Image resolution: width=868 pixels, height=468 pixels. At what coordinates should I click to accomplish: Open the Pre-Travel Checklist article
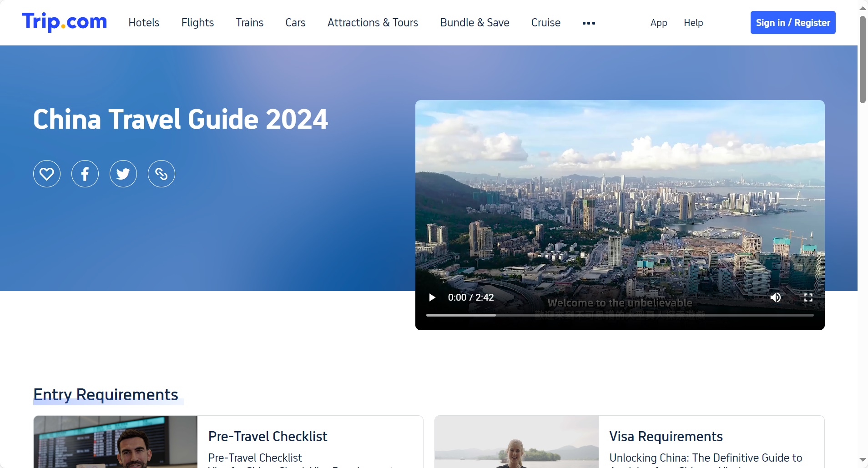[267, 437]
